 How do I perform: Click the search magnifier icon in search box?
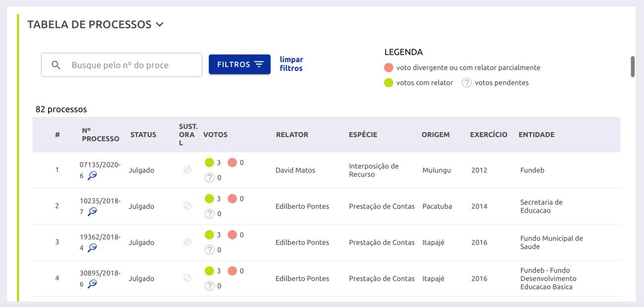click(x=56, y=65)
